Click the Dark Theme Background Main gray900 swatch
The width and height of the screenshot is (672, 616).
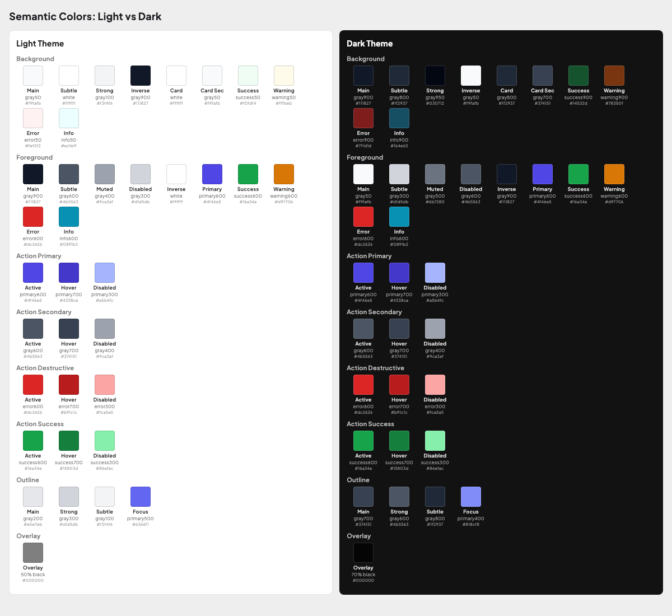point(363,75)
